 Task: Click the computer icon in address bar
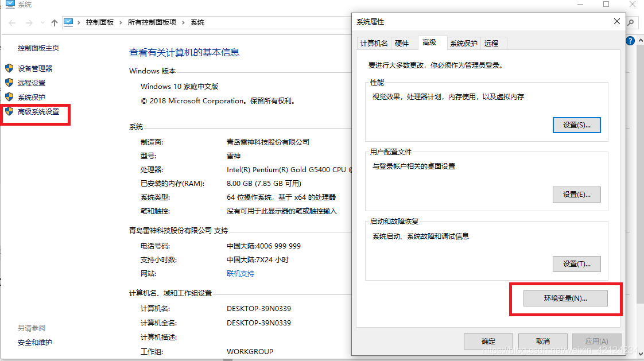point(68,22)
